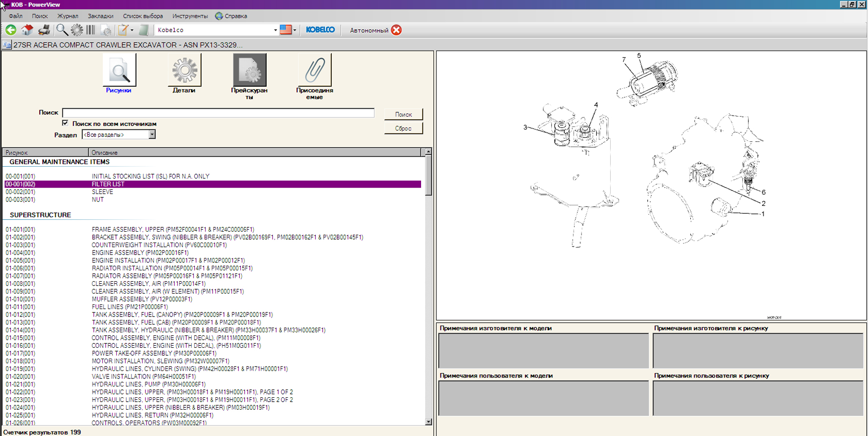The height and width of the screenshot is (436, 868).
Task: Open the US flag language dropdown
Action: point(288,30)
